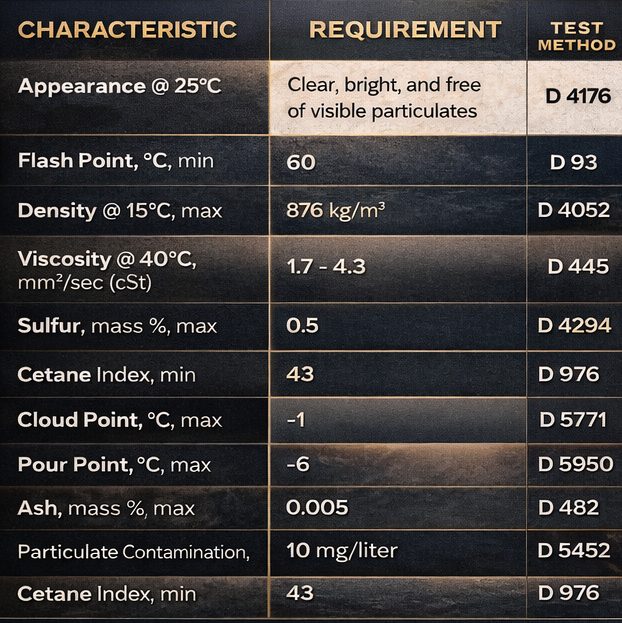Select the 876 kg/m³ value
This screenshot has height=623, width=622.
click(x=336, y=211)
